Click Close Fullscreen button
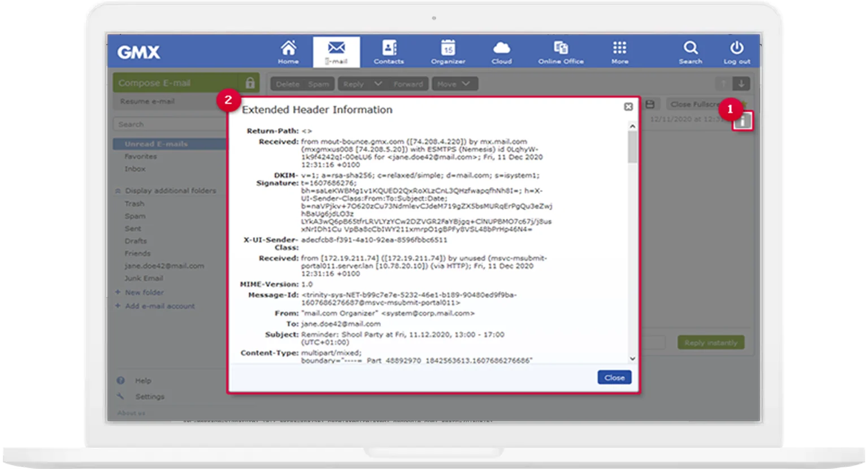The height and width of the screenshot is (469, 868). point(695,105)
